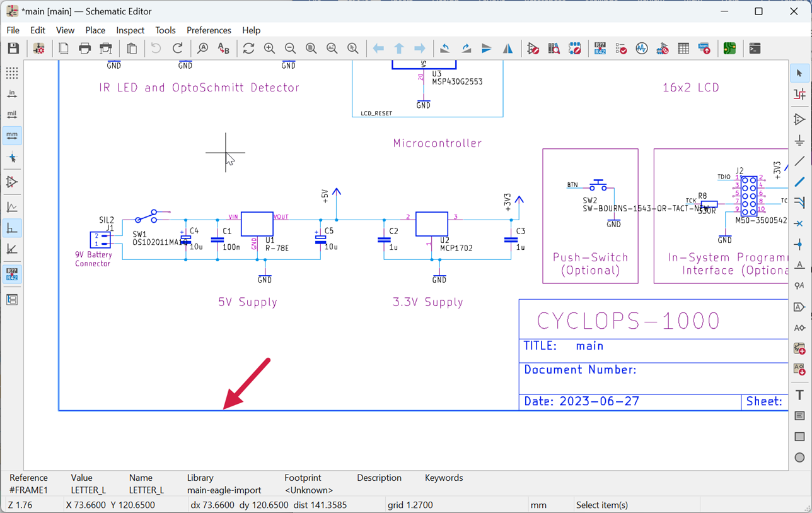
Task: Click the Redo arrow icon
Action: 178,49
